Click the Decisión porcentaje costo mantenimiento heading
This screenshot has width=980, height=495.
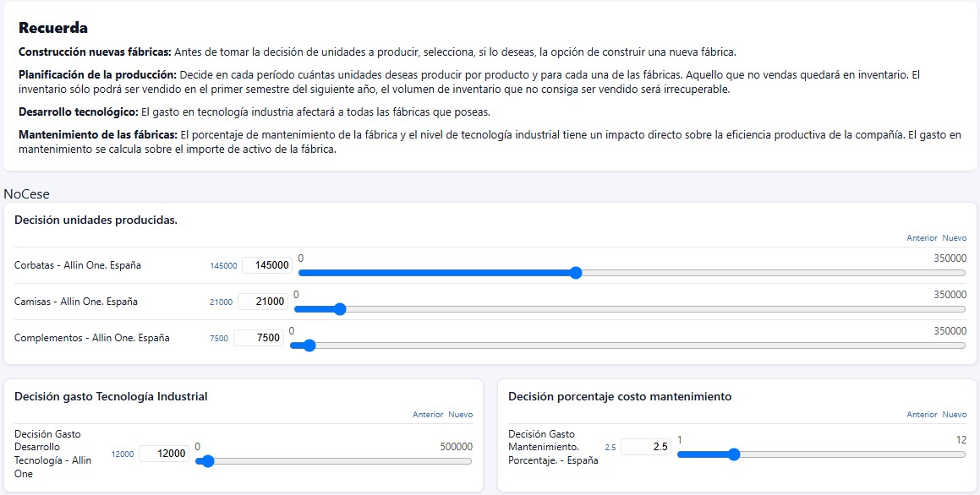coord(620,396)
